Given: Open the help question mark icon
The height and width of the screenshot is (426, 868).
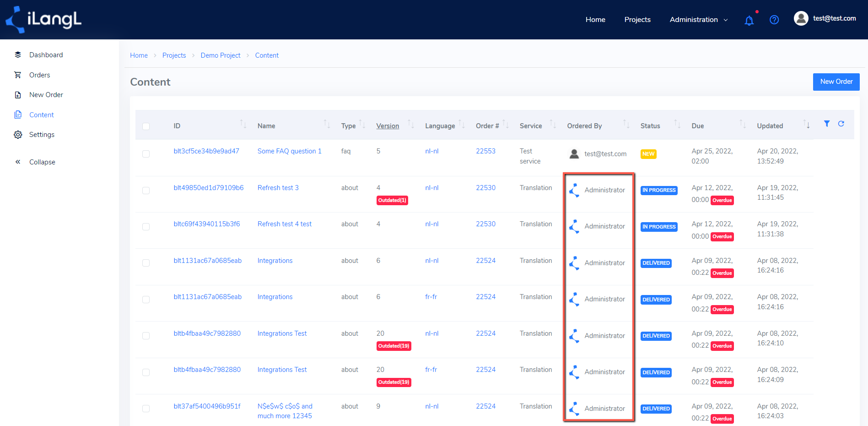Looking at the screenshot, I should (x=774, y=20).
